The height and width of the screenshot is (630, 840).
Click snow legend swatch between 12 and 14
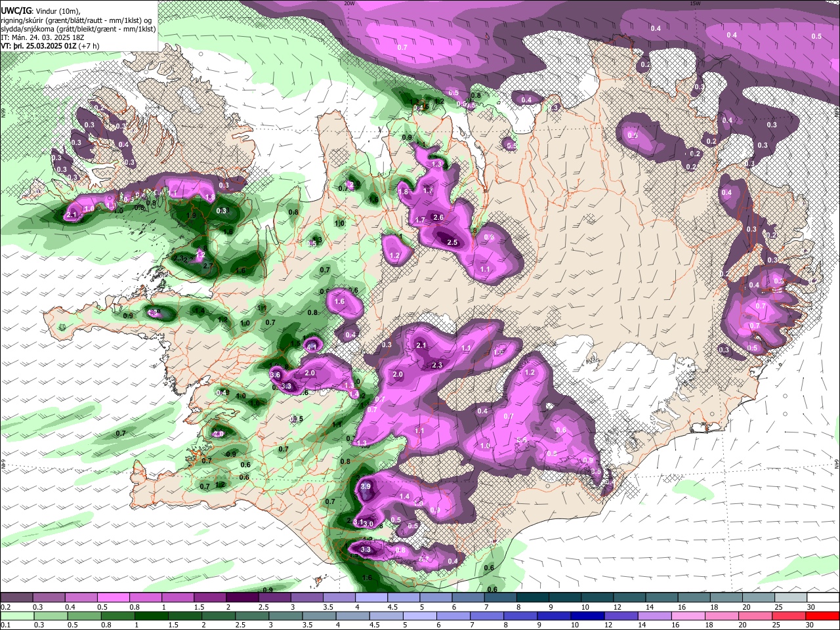tap(628, 597)
